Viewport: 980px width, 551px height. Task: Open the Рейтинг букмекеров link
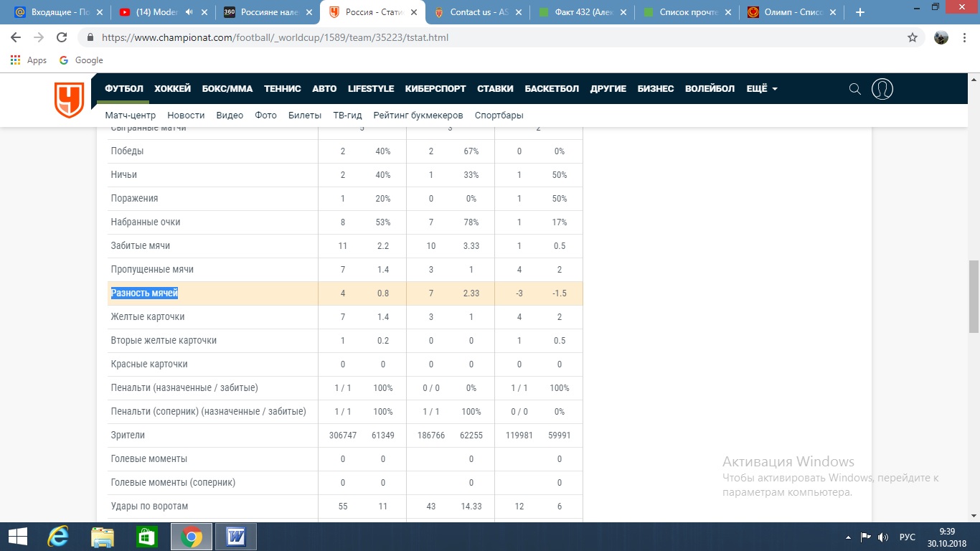coord(418,116)
